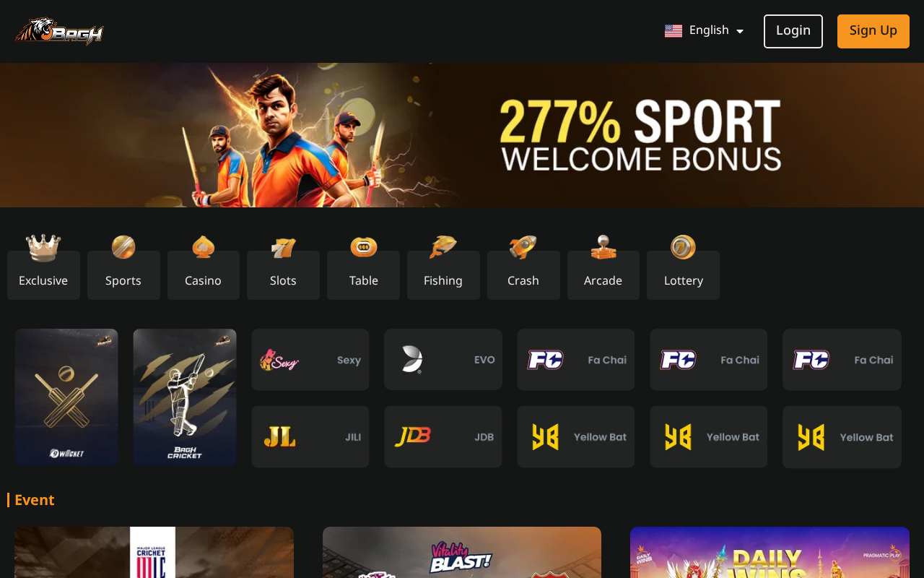Click the orange Sign Up button
Screen dimensions: 924x578
pos(873,31)
